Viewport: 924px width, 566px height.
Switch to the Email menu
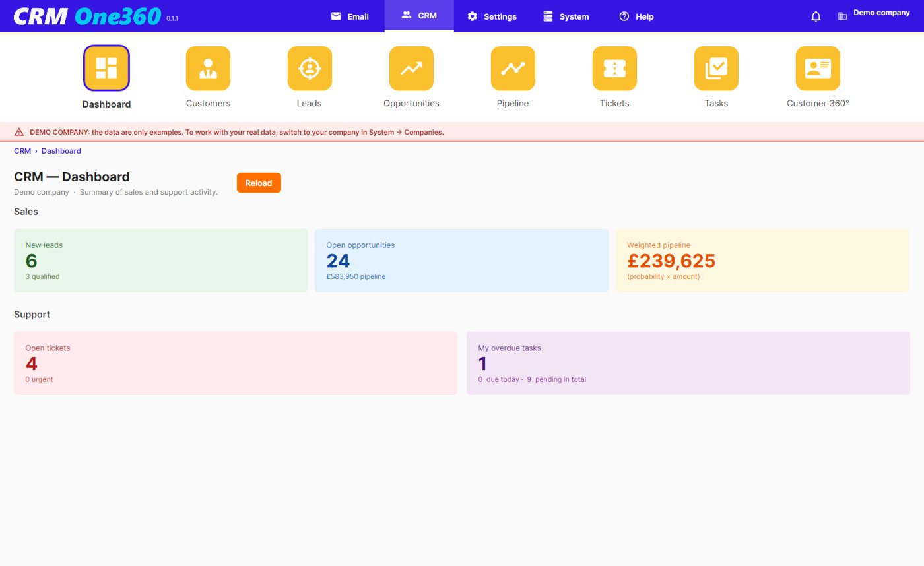point(350,16)
